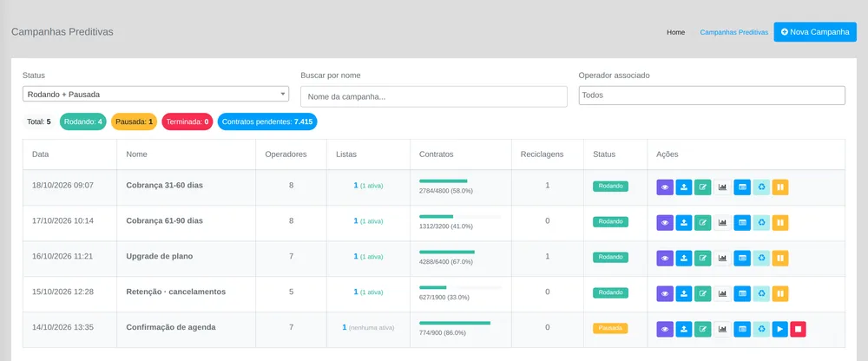
Task: Select campaign name Cobrança 61-90 dias
Action: (164, 220)
